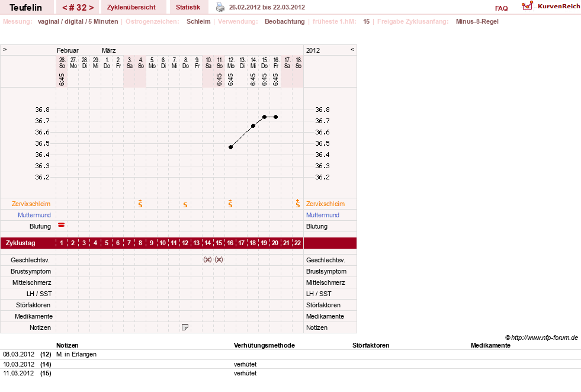Viewport: 581px width, 392px height.
Task: Click the date range '26.02.2012 bis 22.03.2012'
Action: pos(267,7)
